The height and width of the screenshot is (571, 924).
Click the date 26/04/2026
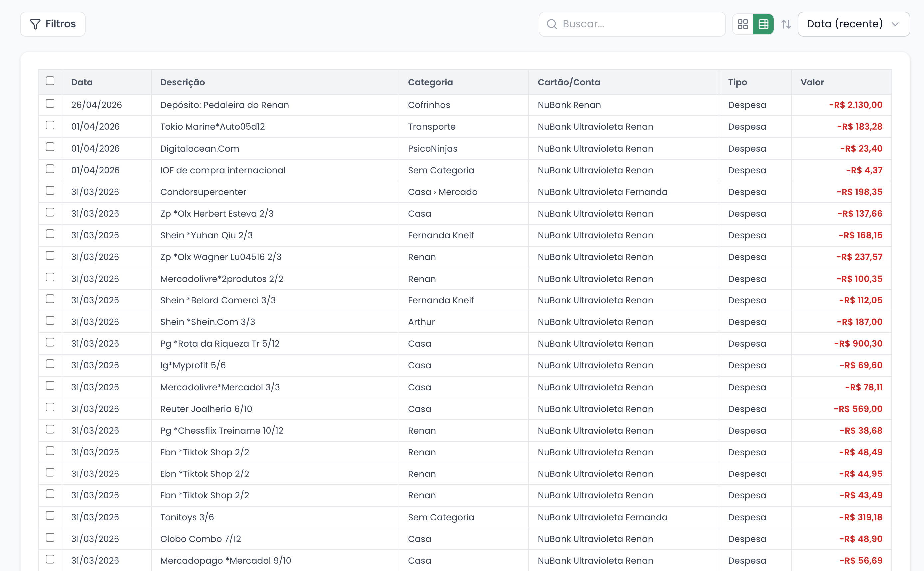tap(96, 105)
